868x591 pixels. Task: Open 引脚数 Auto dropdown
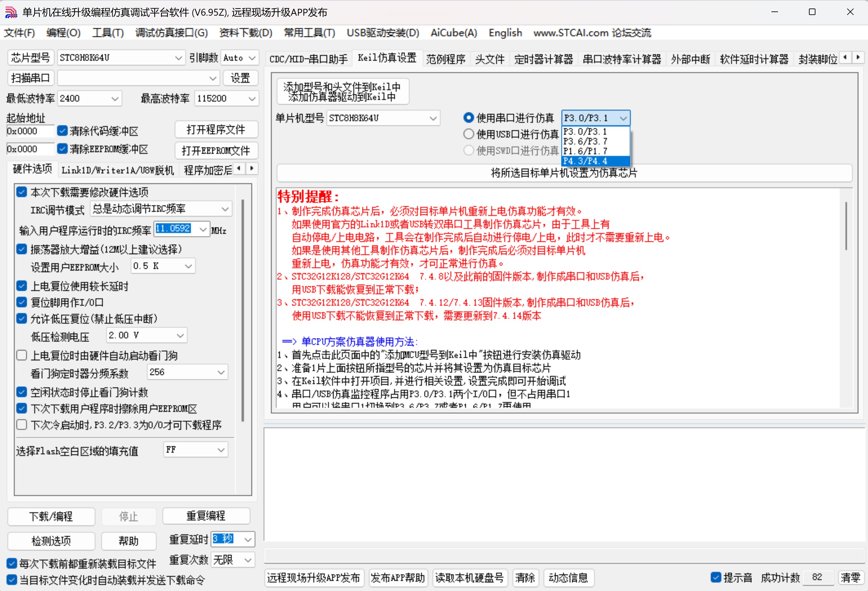tap(240, 57)
